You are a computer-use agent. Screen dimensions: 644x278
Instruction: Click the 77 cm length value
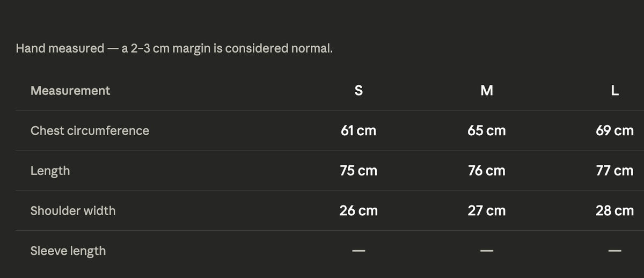615,171
